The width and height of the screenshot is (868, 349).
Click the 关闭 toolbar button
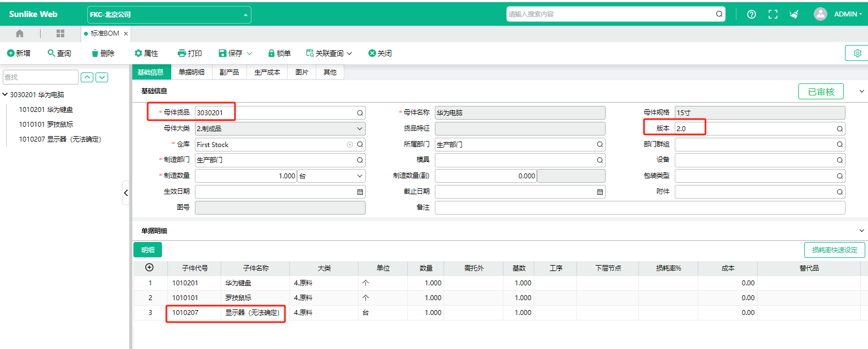click(x=380, y=53)
